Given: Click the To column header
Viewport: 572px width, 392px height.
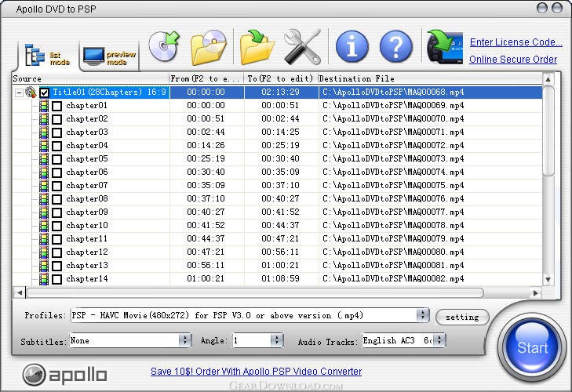Looking at the screenshot, I should click(x=281, y=78).
